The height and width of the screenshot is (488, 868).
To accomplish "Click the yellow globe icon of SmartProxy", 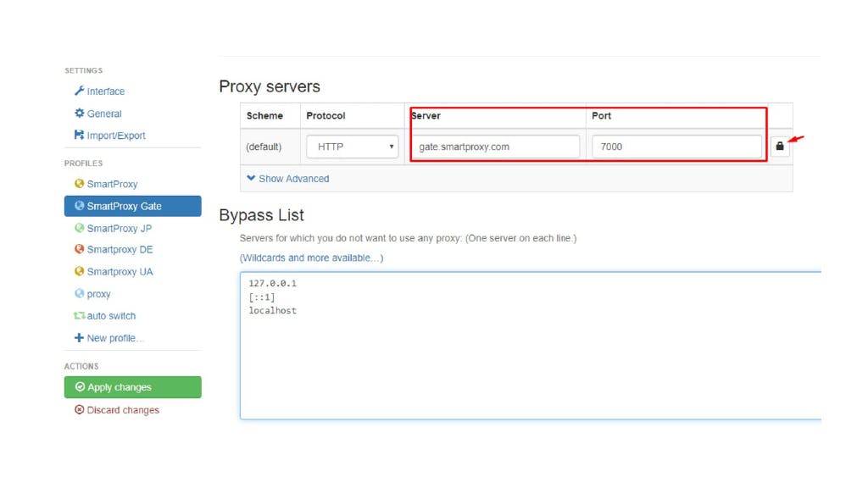I will (79, 183).
